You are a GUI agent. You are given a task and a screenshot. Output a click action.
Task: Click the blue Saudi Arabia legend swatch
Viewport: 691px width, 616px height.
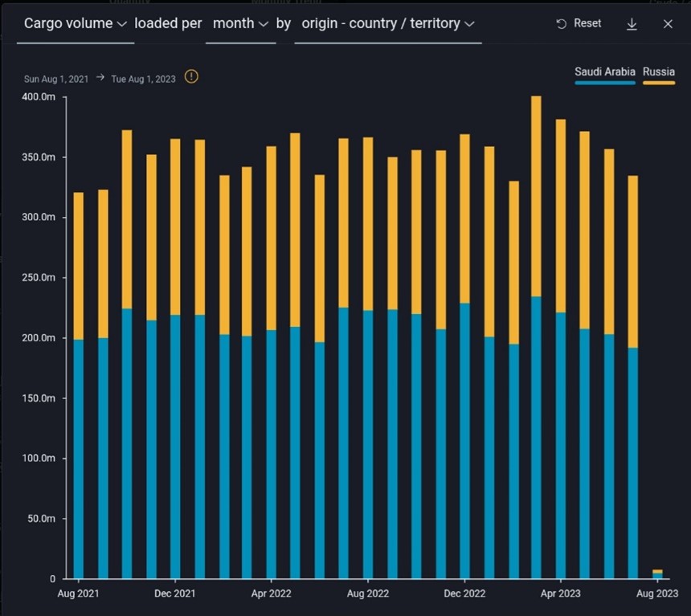604,83
